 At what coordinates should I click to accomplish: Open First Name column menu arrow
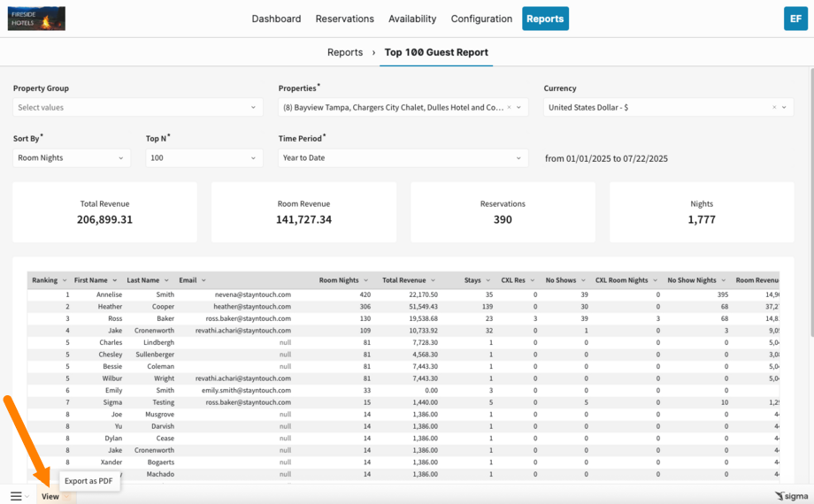pyautogui.click(x=115, y=280)
